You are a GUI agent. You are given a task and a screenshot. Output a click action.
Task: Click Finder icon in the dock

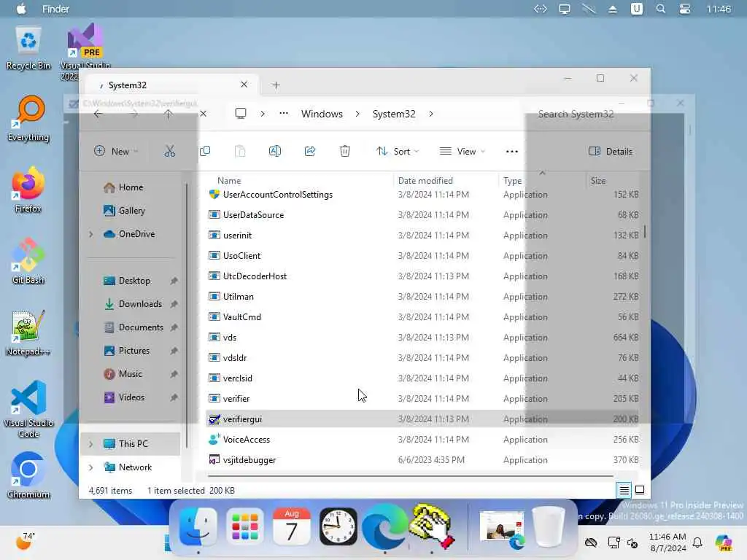pos(198,527)
